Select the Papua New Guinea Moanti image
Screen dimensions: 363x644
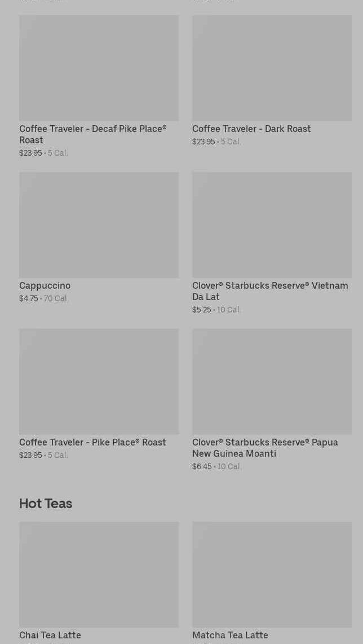coord(272,381)
